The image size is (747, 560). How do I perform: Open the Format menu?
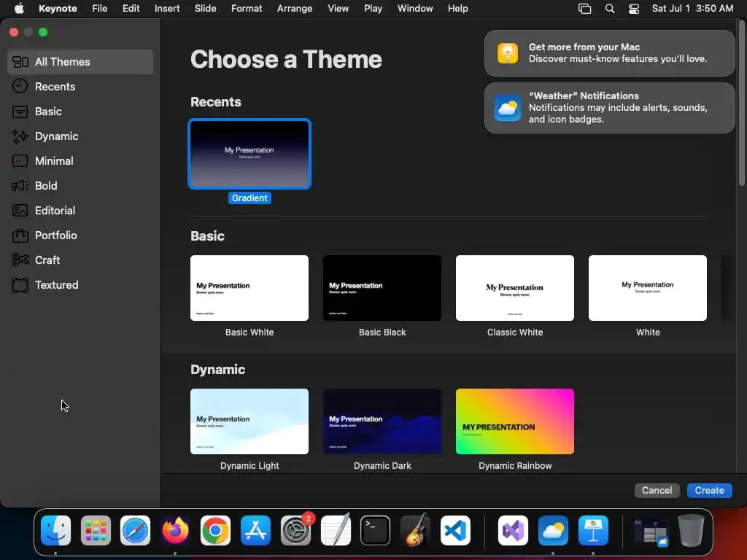coord(247,8)
